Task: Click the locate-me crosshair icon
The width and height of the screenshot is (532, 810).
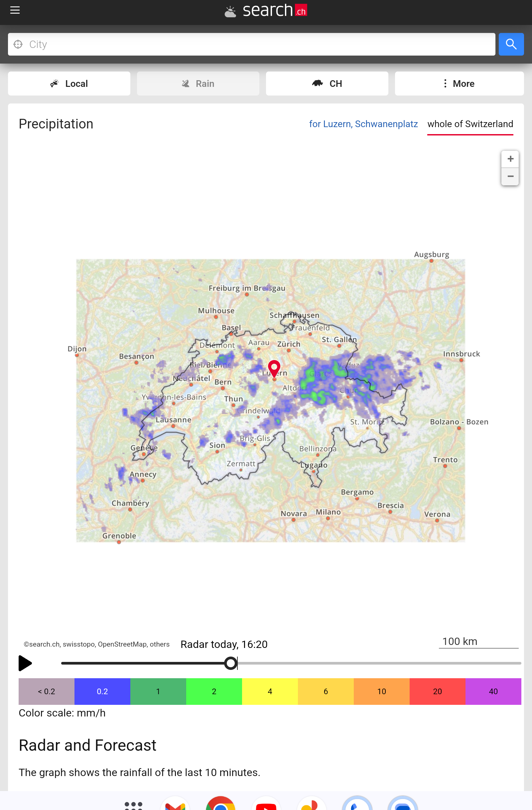Action: 18,44
